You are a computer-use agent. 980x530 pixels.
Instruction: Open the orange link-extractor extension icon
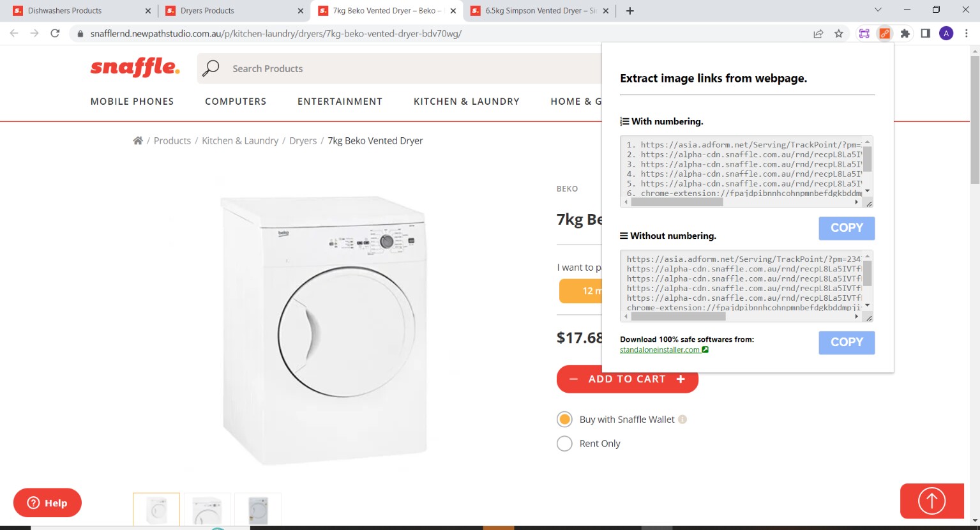click(x=885, y=33)
